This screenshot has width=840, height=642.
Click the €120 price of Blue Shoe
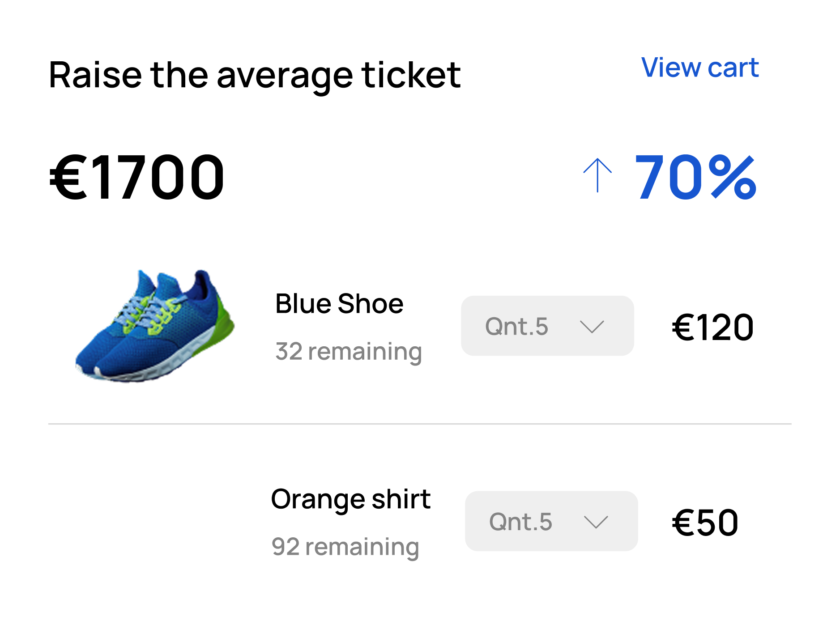coord(713,327)
